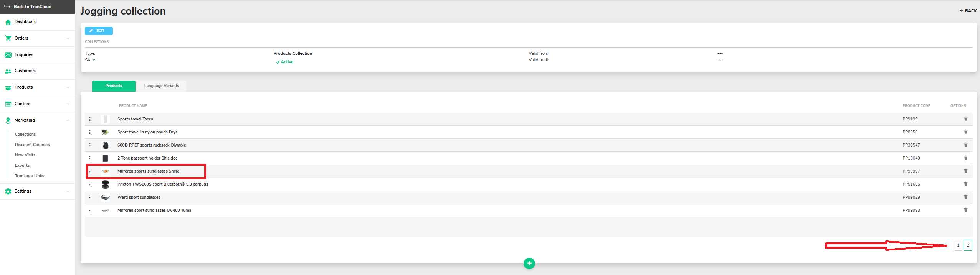Click drag handle of Prixton earbuds row
Viewport: 980px width, 275px height.
coord(90,184)
